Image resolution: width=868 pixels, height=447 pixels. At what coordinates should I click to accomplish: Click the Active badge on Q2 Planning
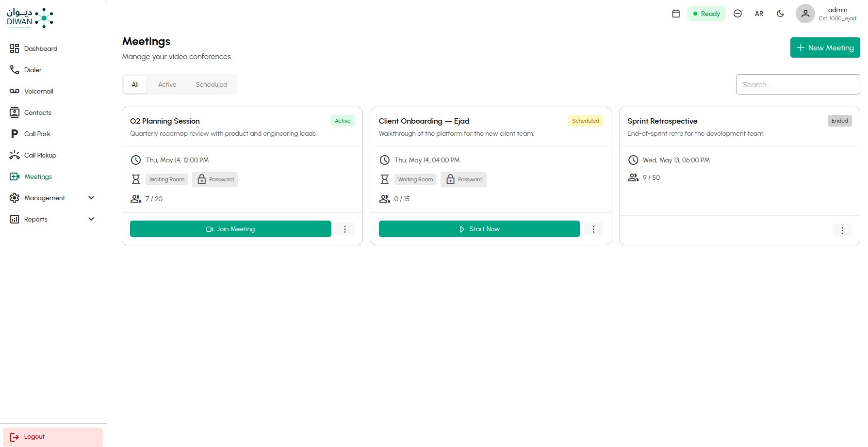(343, 121)
